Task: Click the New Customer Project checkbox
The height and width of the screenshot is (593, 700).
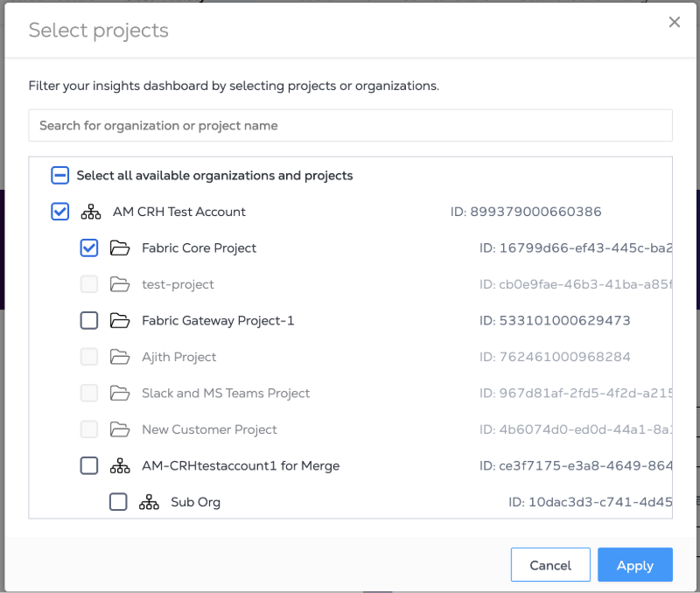Action: click(x=89, y=429)
